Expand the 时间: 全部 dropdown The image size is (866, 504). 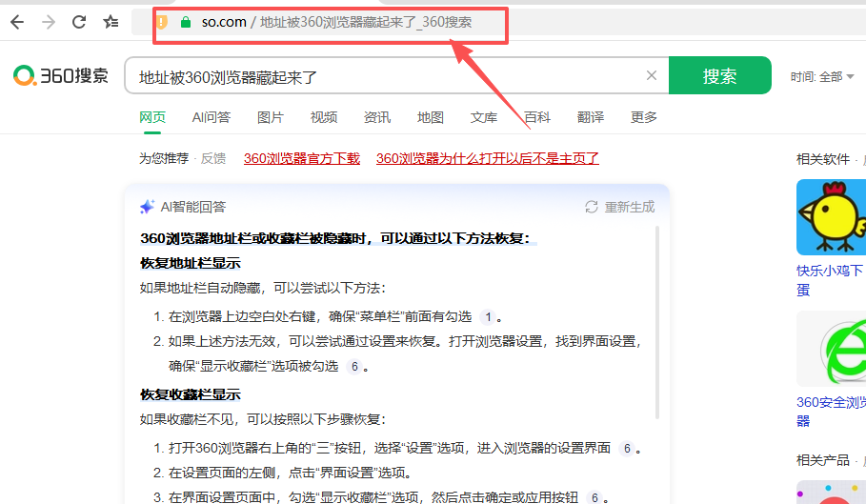(x=822, y=77)
